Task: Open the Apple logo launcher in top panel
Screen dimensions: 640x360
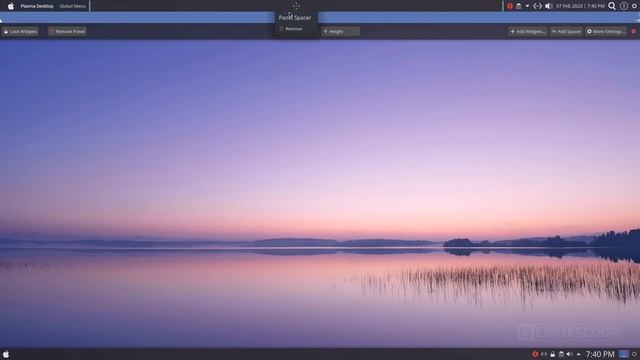Action: tap(11, 6)
